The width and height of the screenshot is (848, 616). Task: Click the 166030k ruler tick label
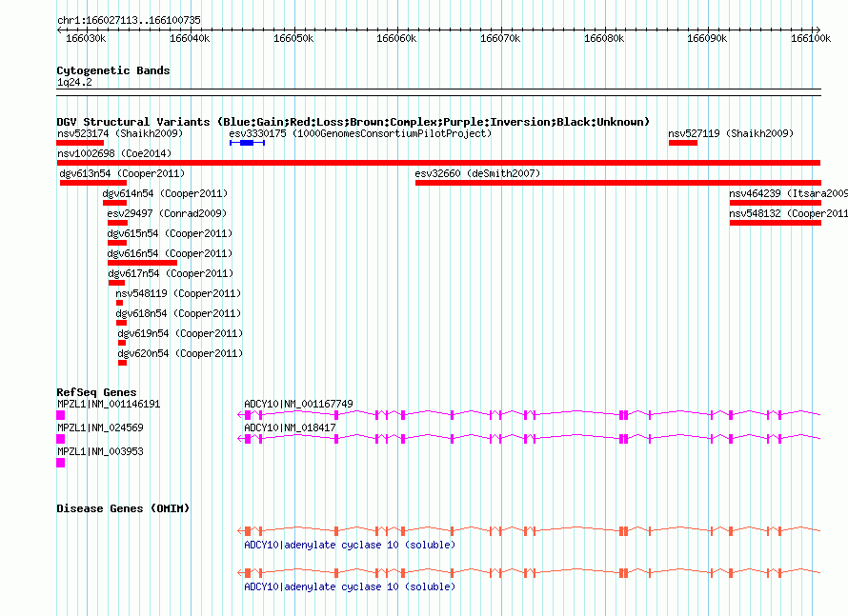coord(86,38)
